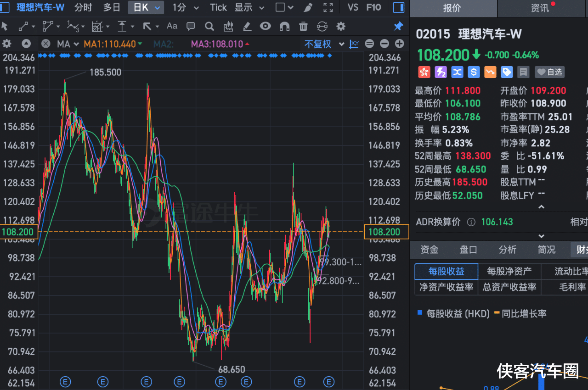Image resolution: width=588 pixels, height=390 pixels.
Task: Click the paintbrush theme icon
Action: (x=308, y=7)
